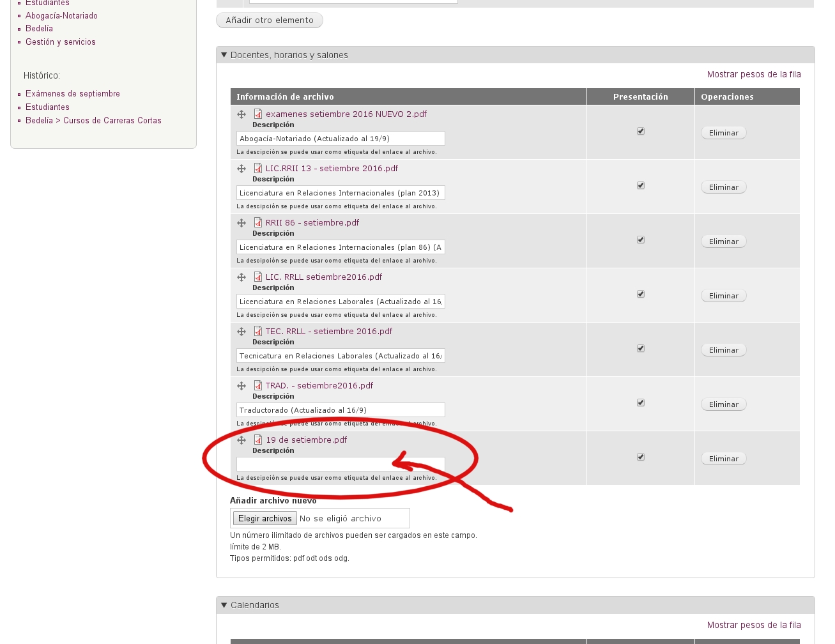Eliminar TRAD. - setiembre2016.pdf
This screenshot has width=835, height=644.
click(724, 404)
